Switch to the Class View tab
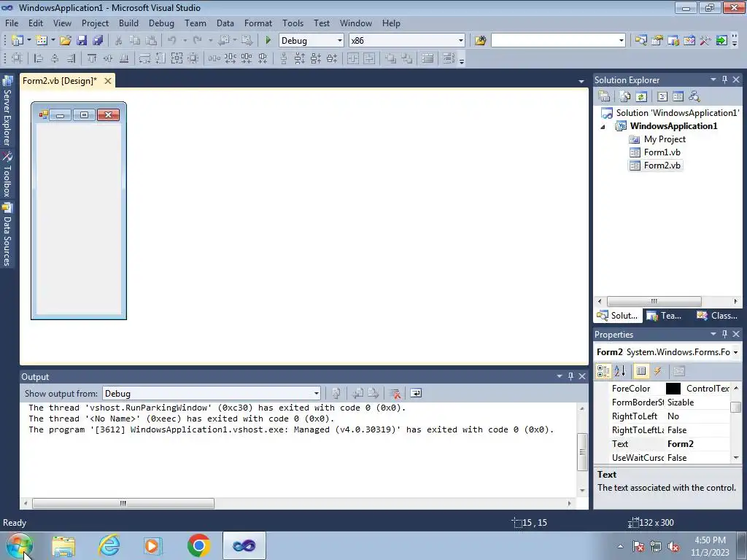 coord(718,316)
